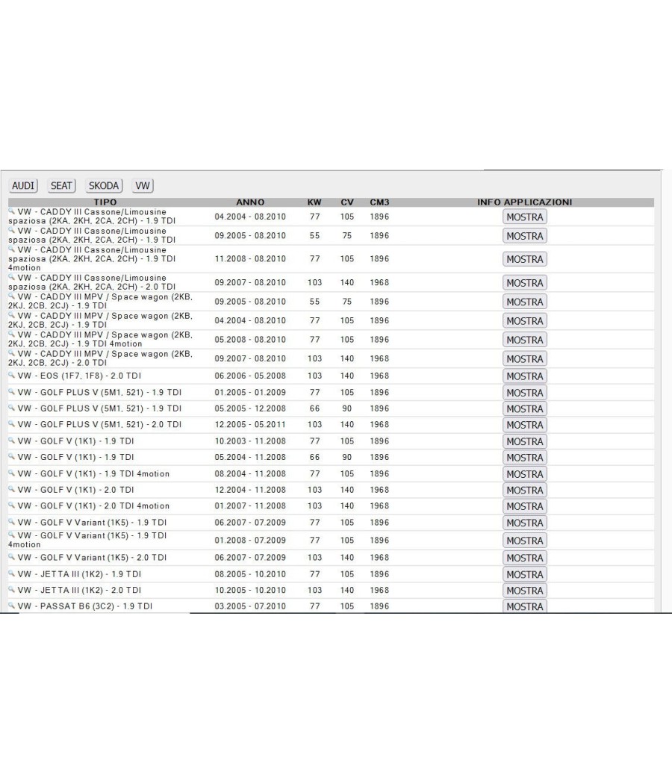This screenshot has width=672, height=784.
Task: Click MOSTRA for PASSAT B6 (3C2) 1.9 TDI
Action: pos(524,606)
